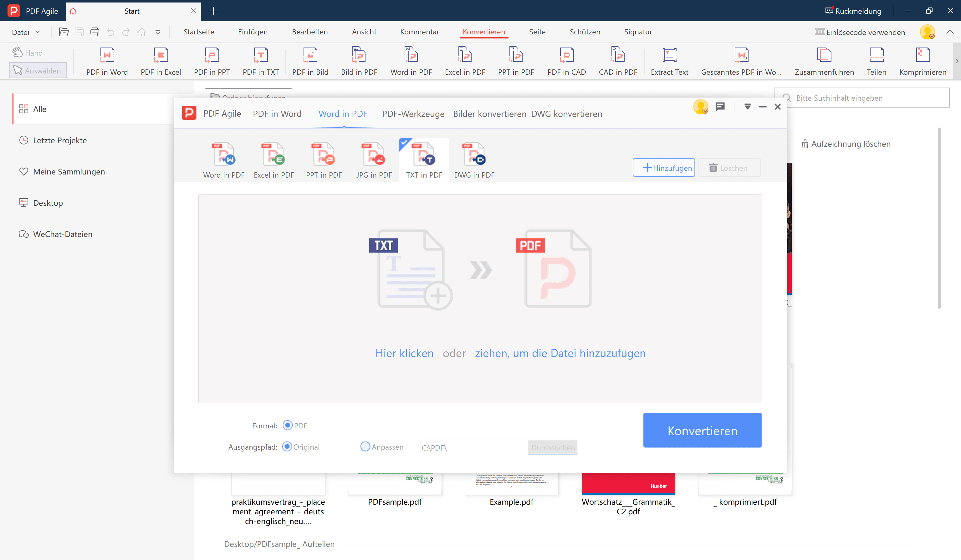Screen dimensions: 961x560
Task: Select Letzte Projekte in sidebar
Action: pos(54,140)
